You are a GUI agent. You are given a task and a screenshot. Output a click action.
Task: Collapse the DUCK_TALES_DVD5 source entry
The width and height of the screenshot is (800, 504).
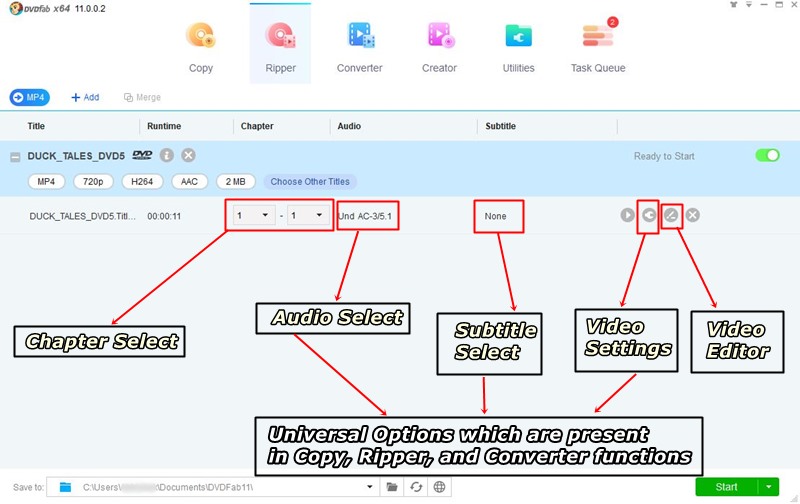[15, 157]
